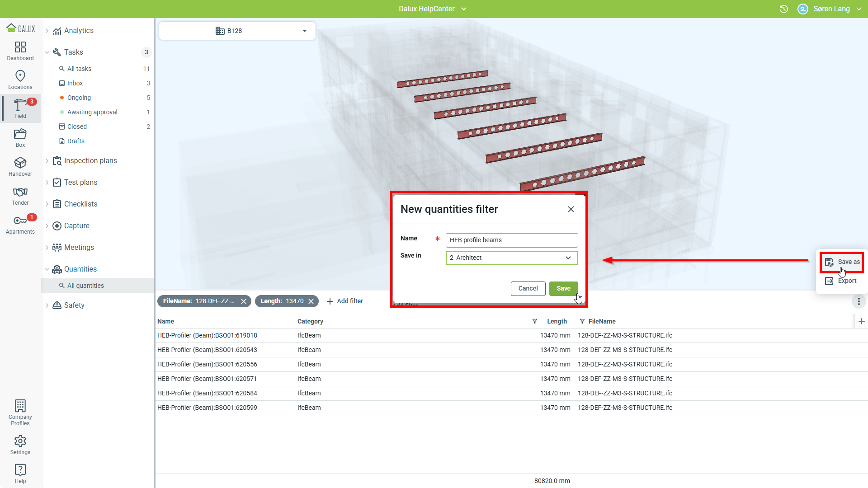Close the New quantities filter dialog

571,209
